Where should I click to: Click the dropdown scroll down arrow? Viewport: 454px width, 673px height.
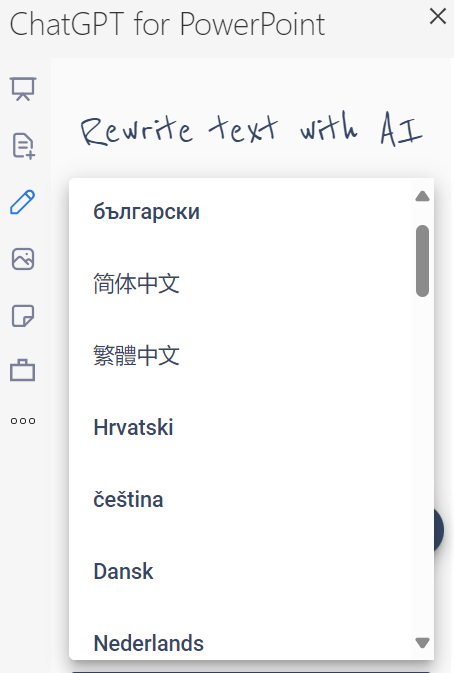[x=423, y=643]
